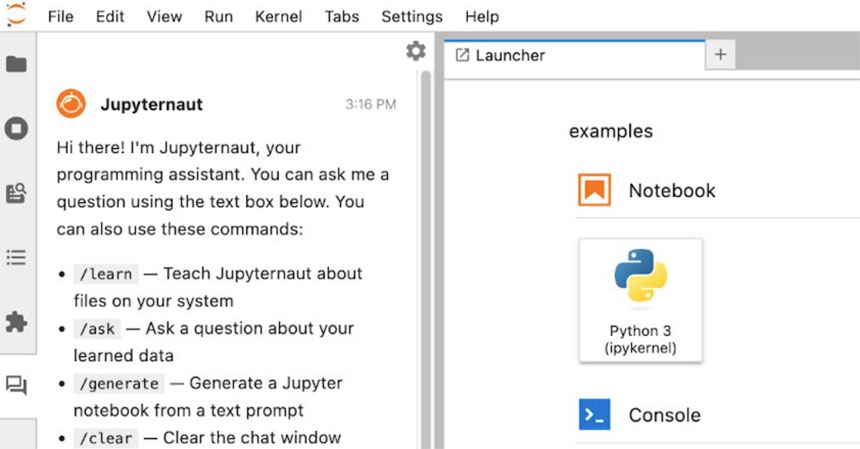Open the File menu

coord(60,17)
